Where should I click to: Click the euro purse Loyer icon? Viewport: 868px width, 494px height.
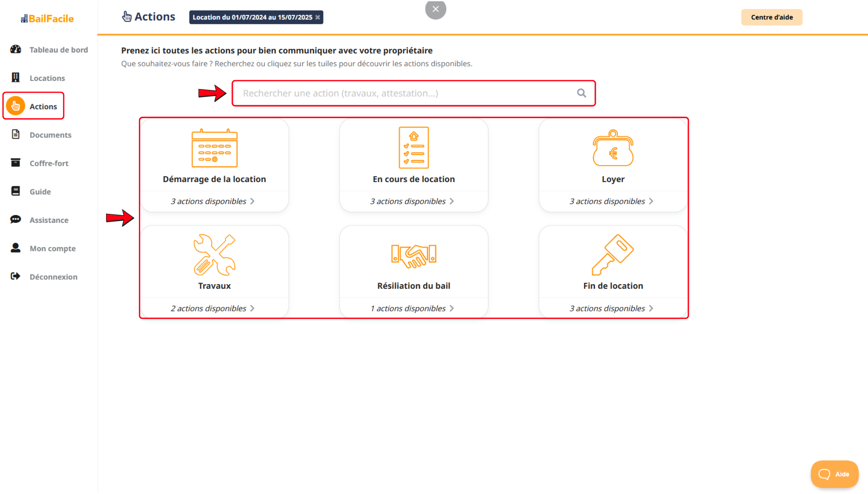pos(613,148)
